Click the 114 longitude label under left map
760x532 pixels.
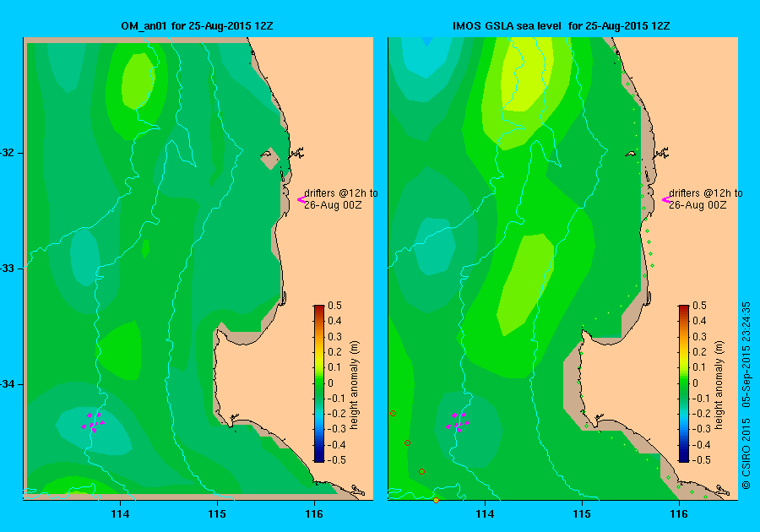pos(120,514)
